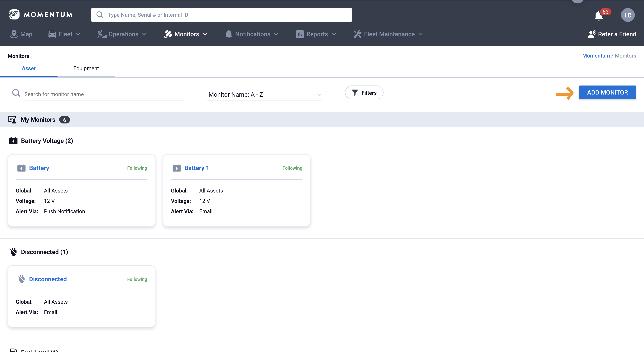Screen dimensions: 644x352
Task: Focus the Search for monitor name field
Action: point(104,94)
